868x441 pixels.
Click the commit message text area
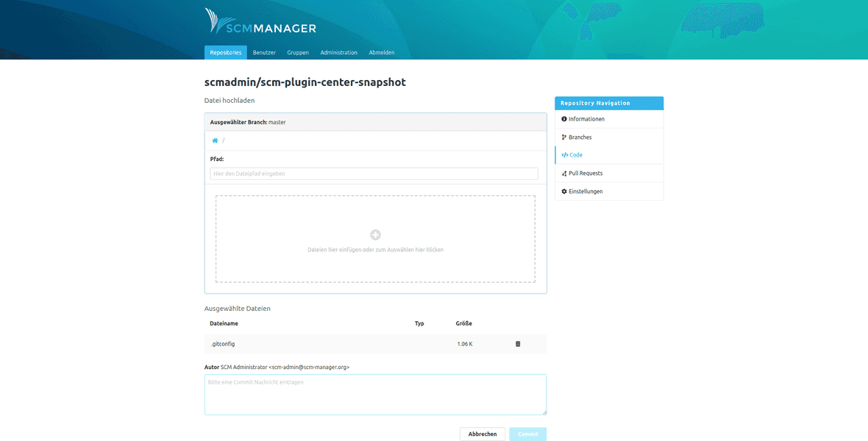[375, 395]
